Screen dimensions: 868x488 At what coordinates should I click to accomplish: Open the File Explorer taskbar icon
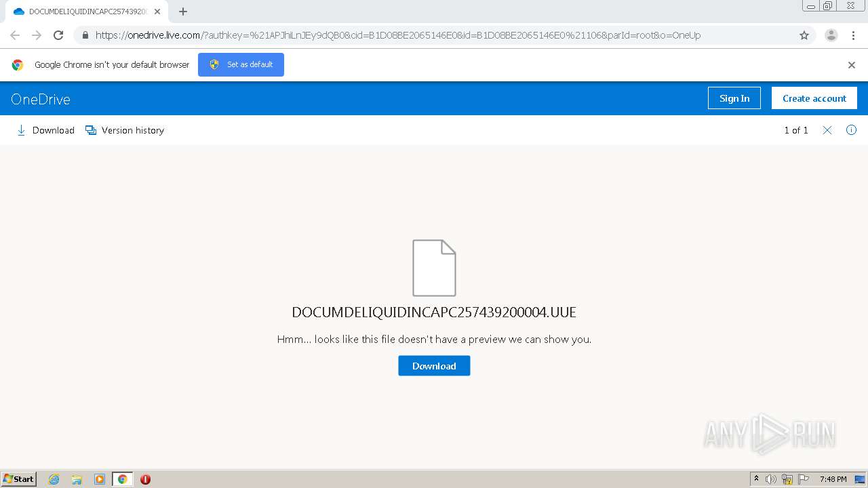[x=77, y=479]
